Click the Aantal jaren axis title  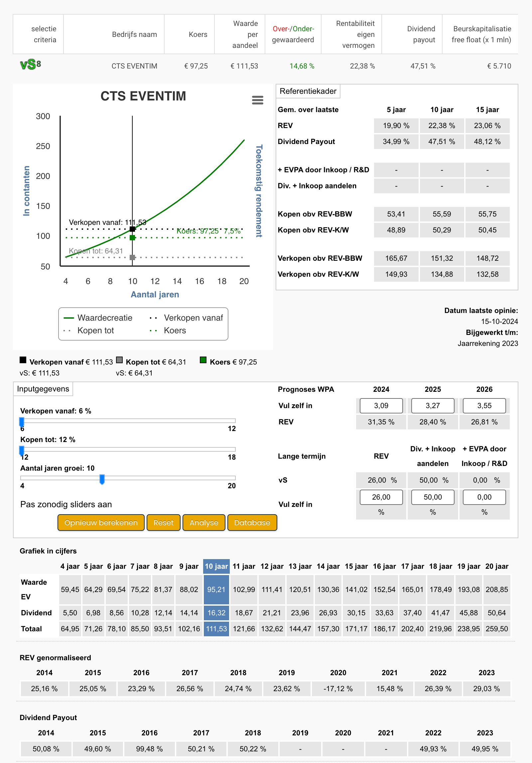pyautogui.click(x=155, y=295)
